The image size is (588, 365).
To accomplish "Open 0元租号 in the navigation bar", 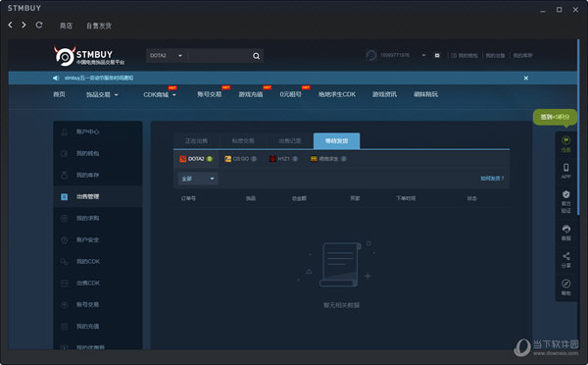I will click(290, 94).
